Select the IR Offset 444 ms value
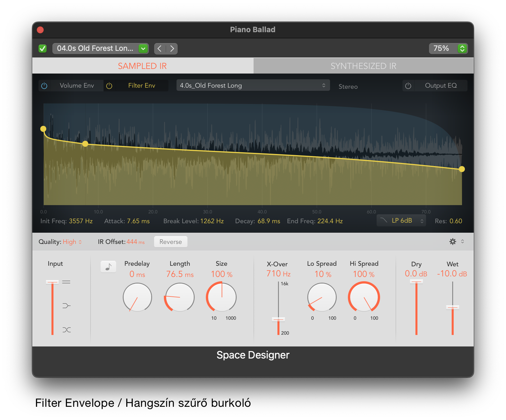The image size is (506, 420). [136, 242]
